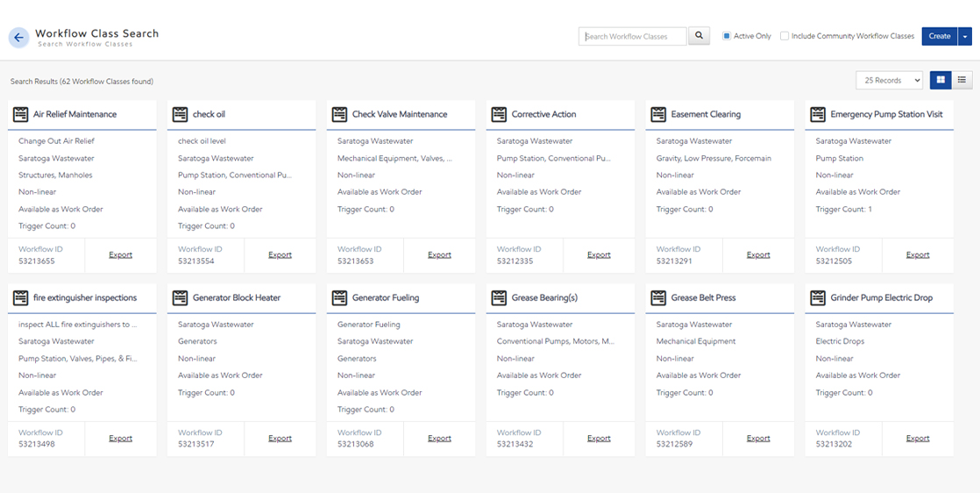Open the Emergency Pump Station Visit title
The width and height of the screenshot is (980, 493).
(886, 115)
